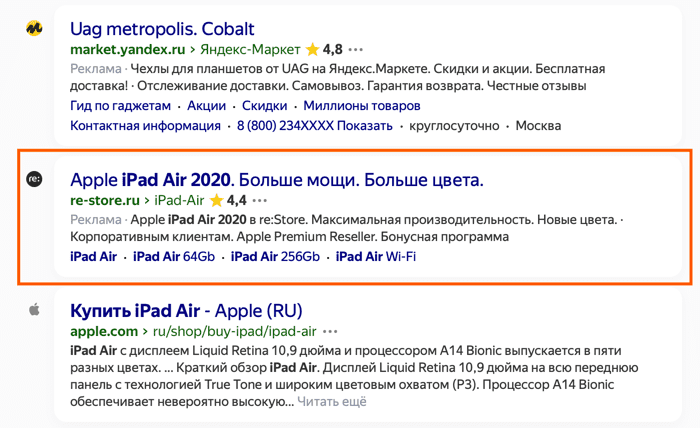Click the Yandex Market favicon
This screenshot has height=428, width=700.
pos(33,29)
